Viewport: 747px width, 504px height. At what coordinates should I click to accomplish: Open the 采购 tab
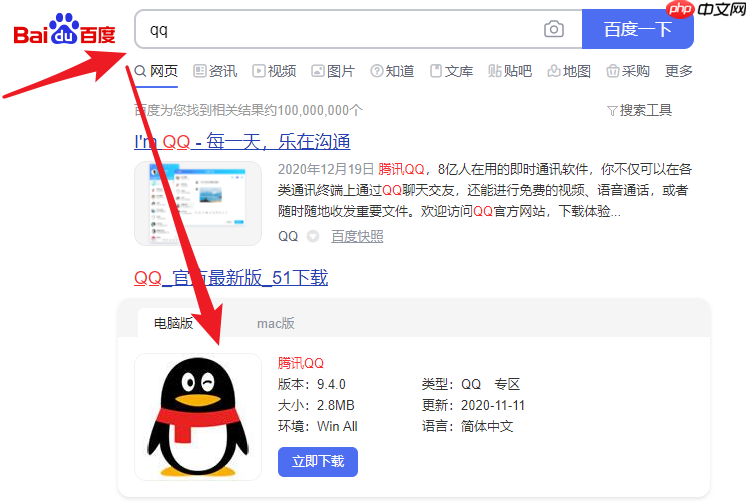[628, 71]
